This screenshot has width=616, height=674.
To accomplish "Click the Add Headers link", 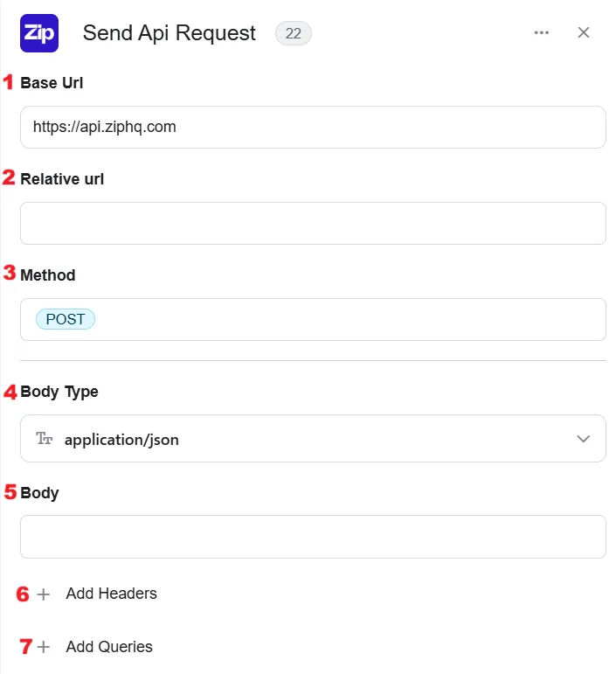I will (x=111, y=594).
